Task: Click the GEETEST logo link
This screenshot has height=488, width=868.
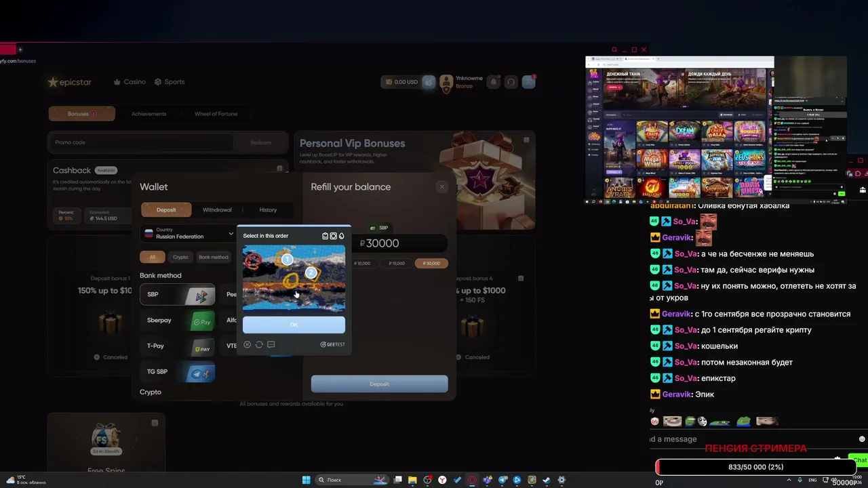Action: pyautogui.click(x=332, y=344)
